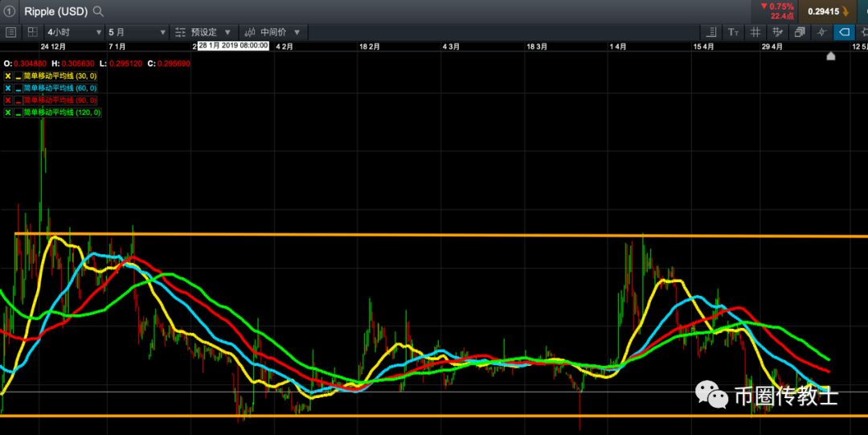Viewport: 868px width, 435px height.
Task: Click the 0.29415 sell price button
Action: point(828,11)
